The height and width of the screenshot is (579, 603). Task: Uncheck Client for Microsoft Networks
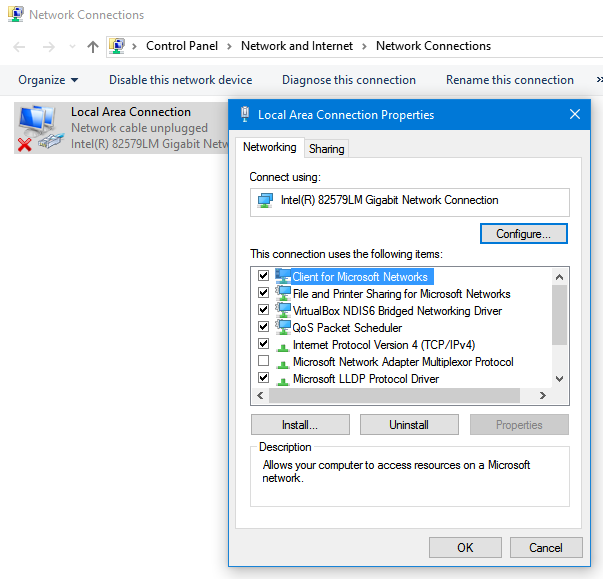[263, 276]
